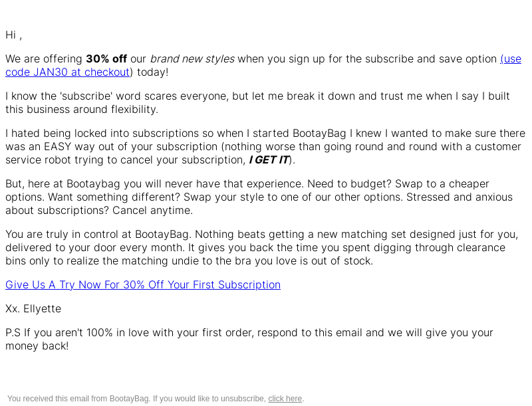Follow 'Give Us A Try Now' subscription link

(x=143, y=284)
